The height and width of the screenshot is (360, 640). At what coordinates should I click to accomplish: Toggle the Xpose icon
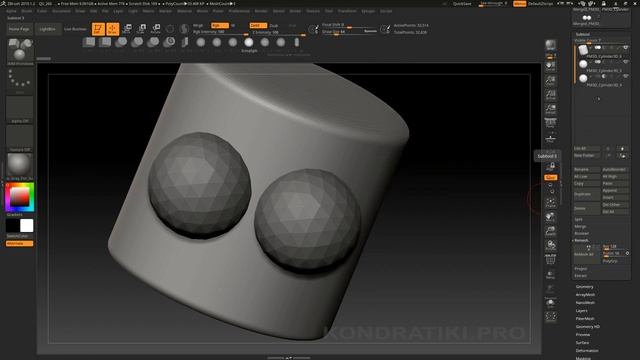(x=551, y=317)
